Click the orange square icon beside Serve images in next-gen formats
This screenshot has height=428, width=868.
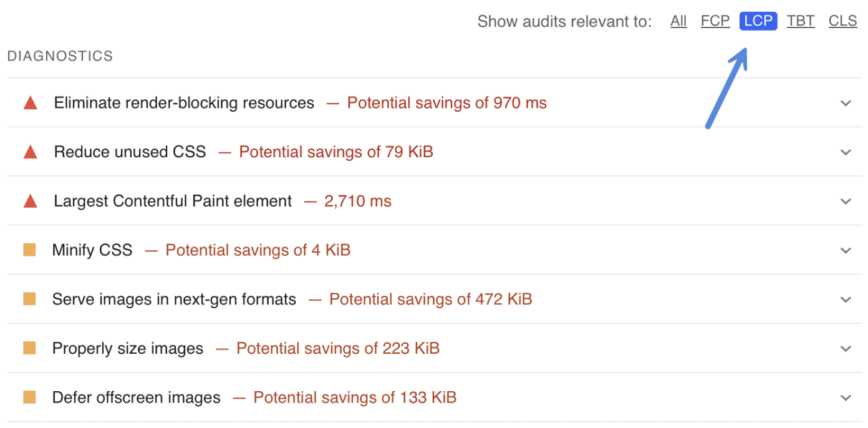[x=29, y=299]
